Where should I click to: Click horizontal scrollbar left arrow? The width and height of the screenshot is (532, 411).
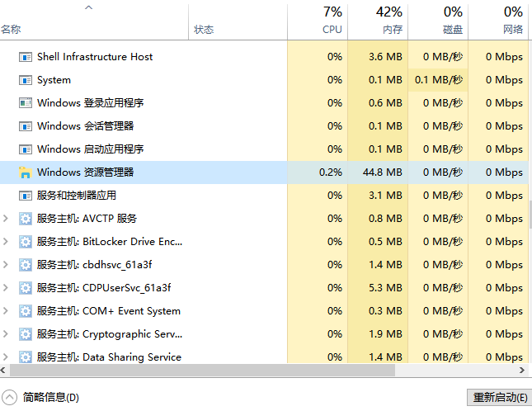tap(3, 370)
